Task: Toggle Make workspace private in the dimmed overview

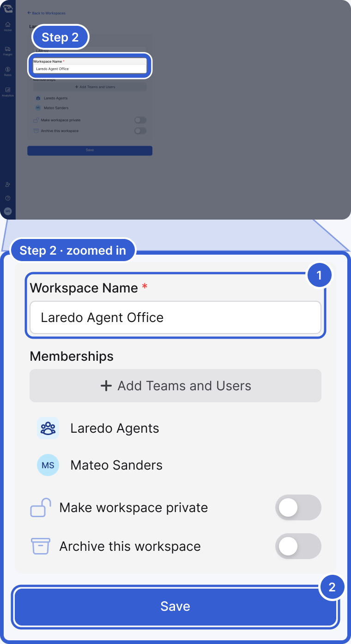Action: [140, 120]
